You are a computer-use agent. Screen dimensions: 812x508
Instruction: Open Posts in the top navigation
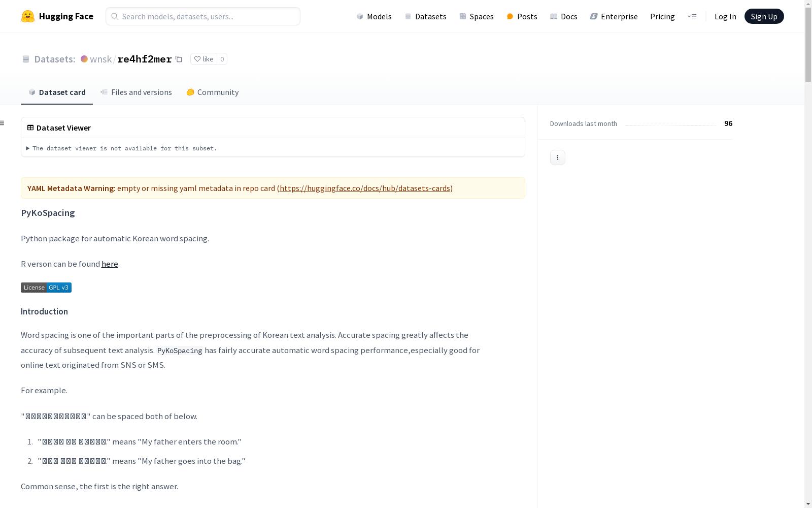pyautogui.click(x=522, y=16)
